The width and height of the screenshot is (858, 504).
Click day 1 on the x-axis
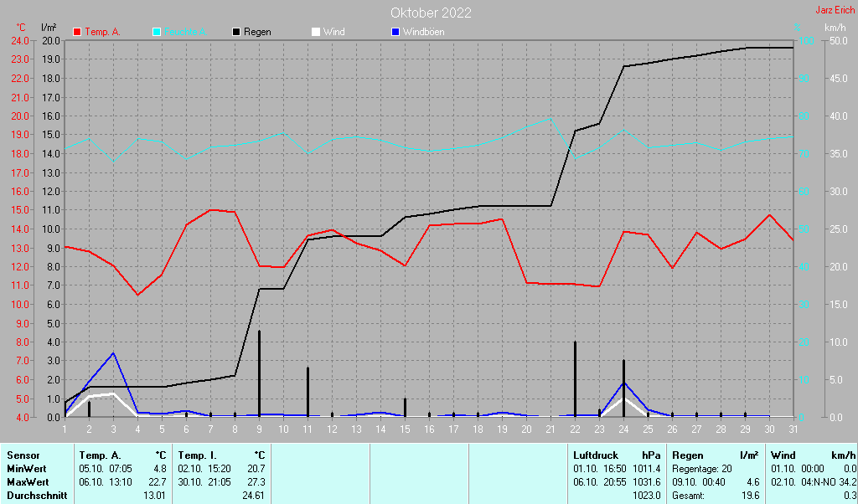(65, 428)
